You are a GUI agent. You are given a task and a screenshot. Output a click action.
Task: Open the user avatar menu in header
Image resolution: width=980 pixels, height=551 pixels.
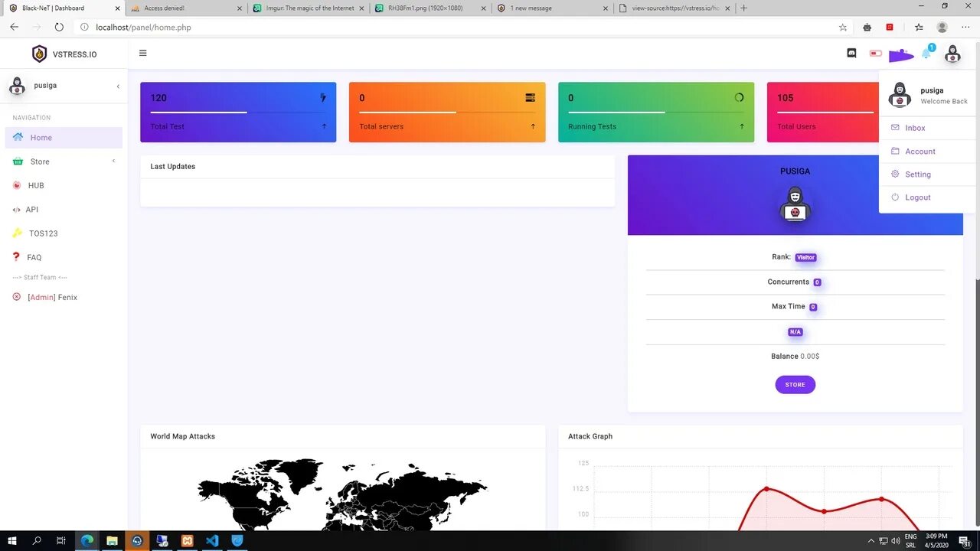(952, 54)
